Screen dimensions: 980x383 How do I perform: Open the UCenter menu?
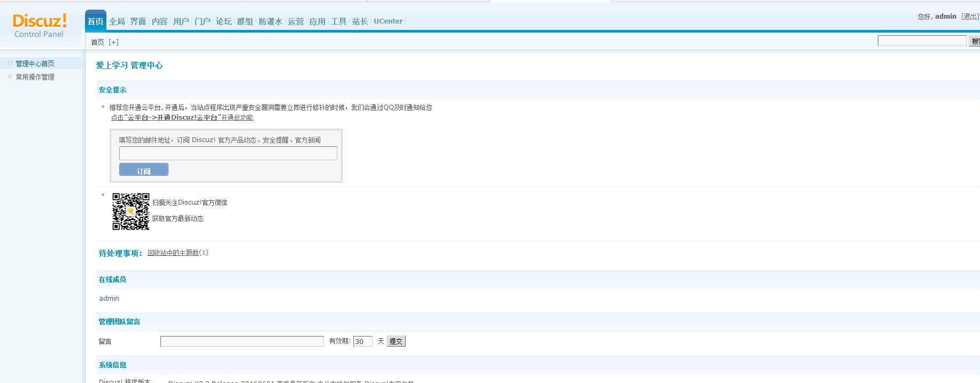(388, 21)
